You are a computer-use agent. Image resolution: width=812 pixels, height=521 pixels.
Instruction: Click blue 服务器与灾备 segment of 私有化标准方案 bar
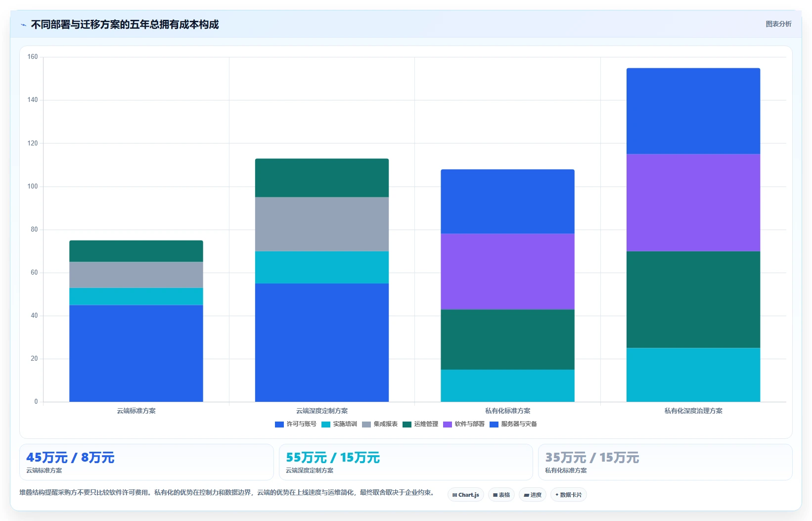[x=507, y=202]
